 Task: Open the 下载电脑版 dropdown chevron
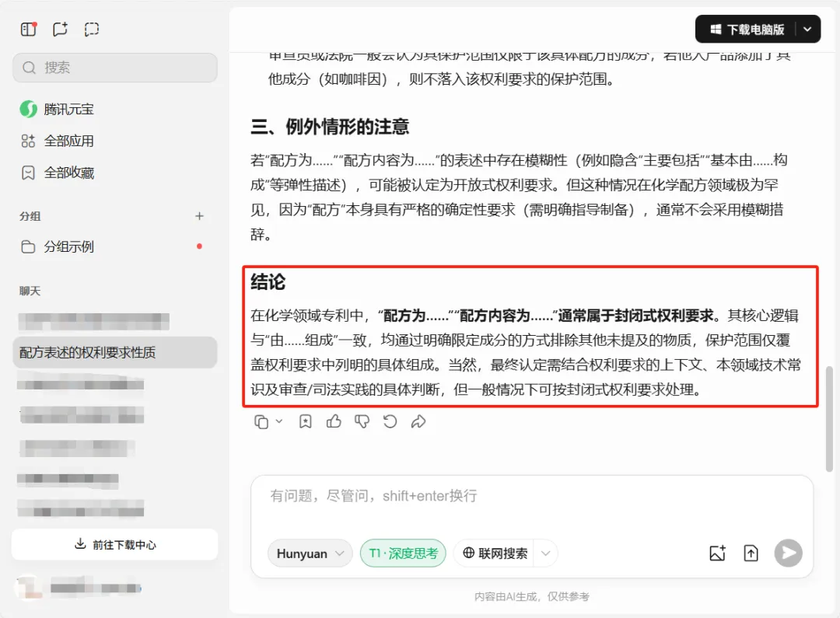[807, 29]
